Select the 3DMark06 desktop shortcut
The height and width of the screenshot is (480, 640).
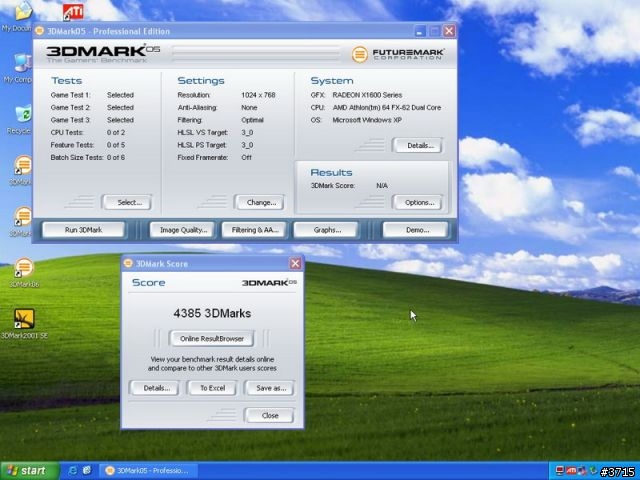24,273
